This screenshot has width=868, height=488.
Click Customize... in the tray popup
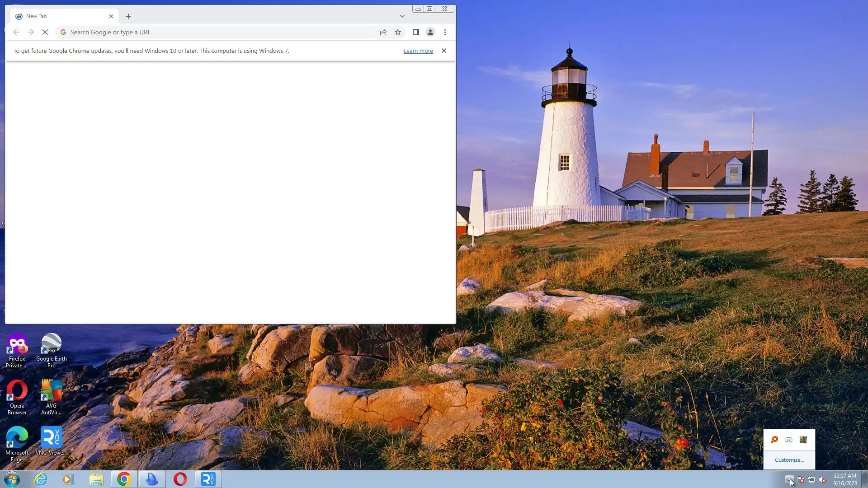pyautogui.click(x=789, y=460)
